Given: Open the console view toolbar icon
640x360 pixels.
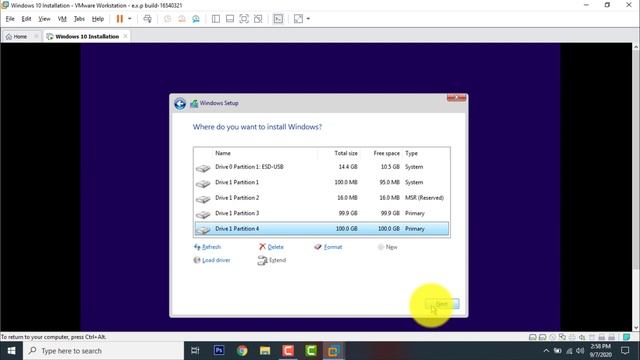Looking at the screenshot, I should coord(278,19).
